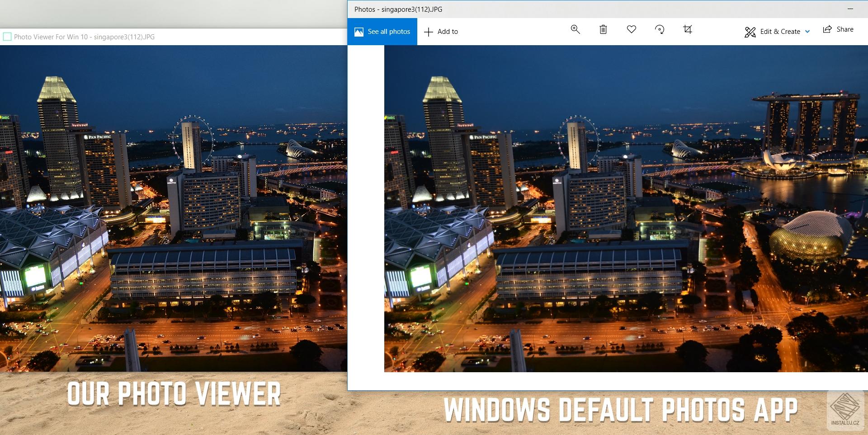Viewport: 868px width, 435px height.
Task: Click the Rotate icon
Action: click(x=659, y=29)
